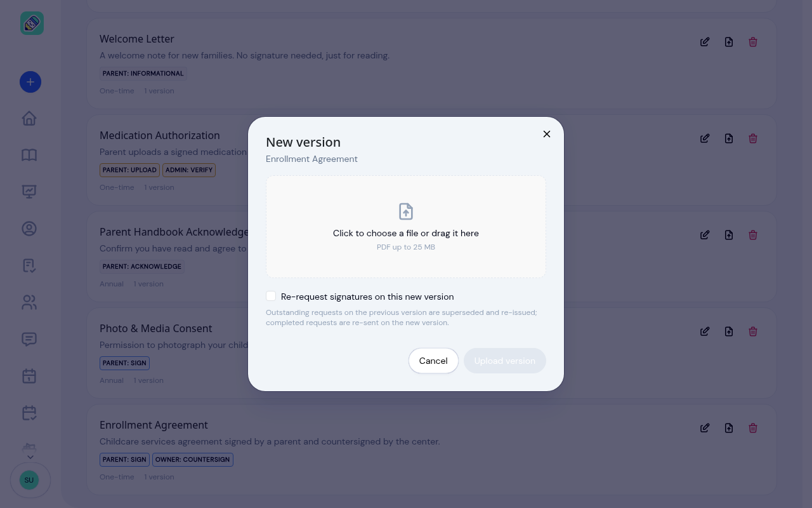
Task: Click the 'PDF up to 25 MB' hint
Action: [x=406, y=247]
